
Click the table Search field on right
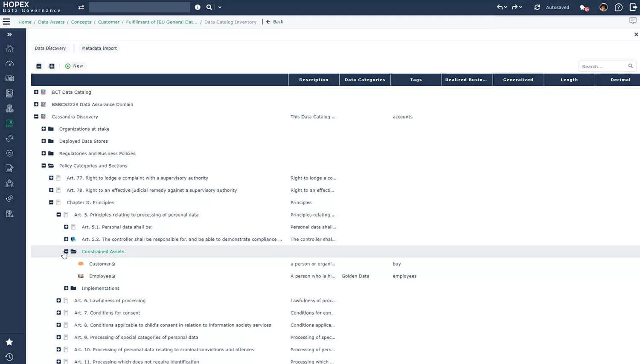pos(607,66)
